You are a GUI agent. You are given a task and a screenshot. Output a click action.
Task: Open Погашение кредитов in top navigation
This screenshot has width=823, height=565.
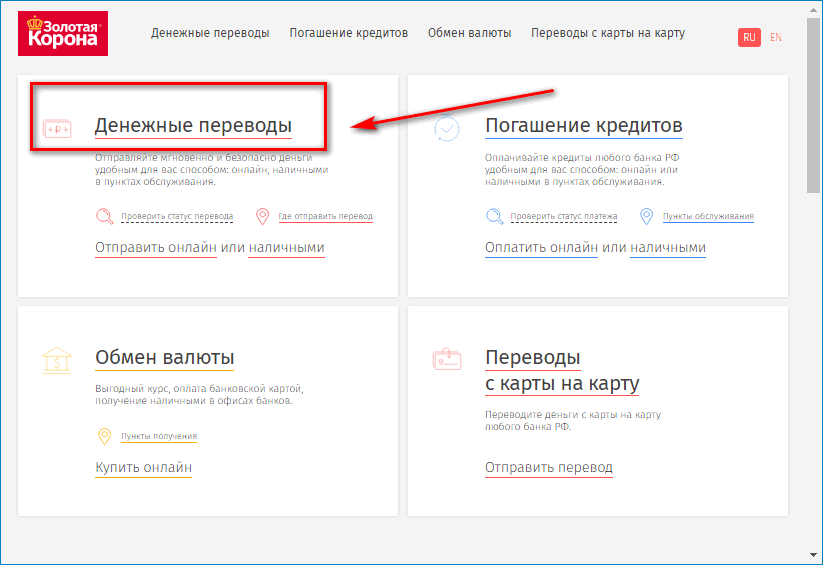click(349, 33)
